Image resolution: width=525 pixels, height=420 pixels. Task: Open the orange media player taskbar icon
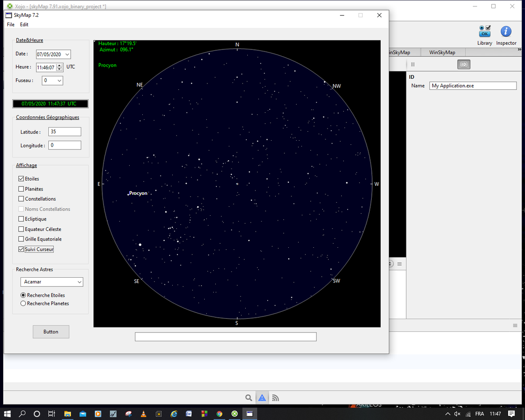pyautogui.click(x=98, y=414)
